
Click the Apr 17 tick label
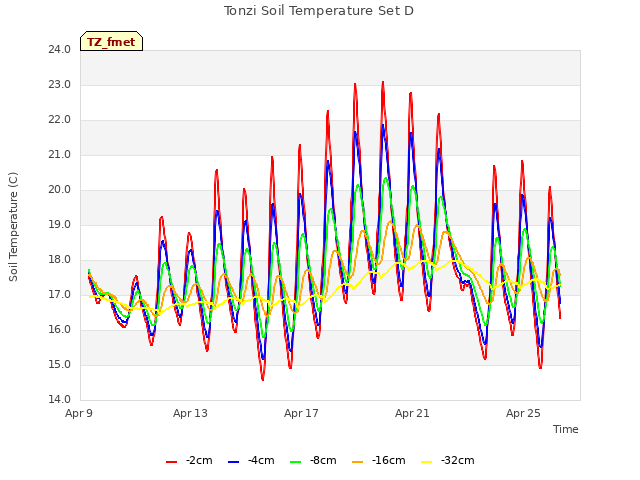301,413
